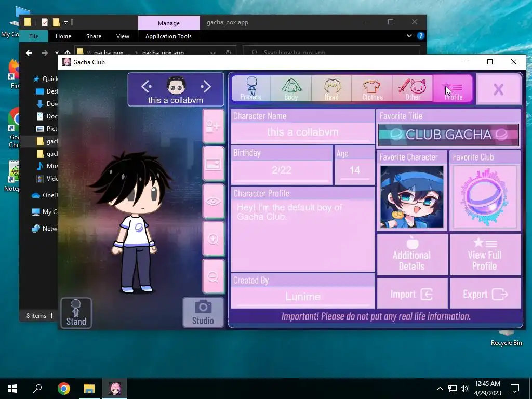Open the Body tab in Gacha Club
The height and width of the screenshot is (399, 532).
click(x=291, y=88)
